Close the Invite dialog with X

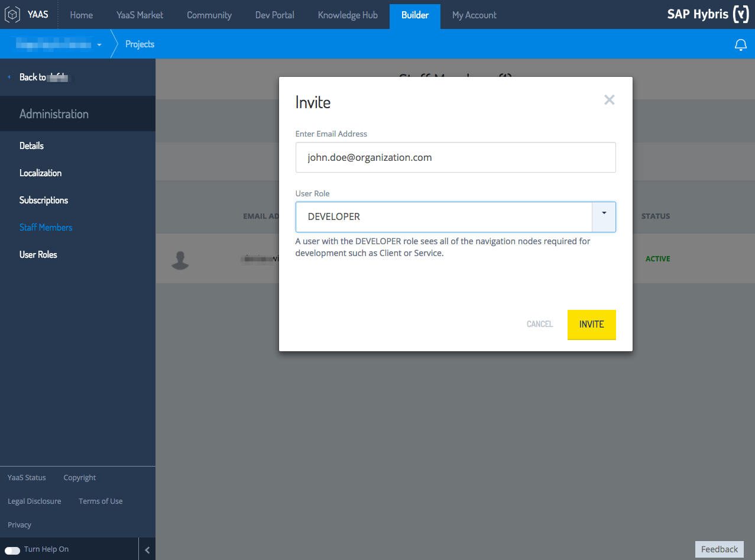[x=609, y=100]
